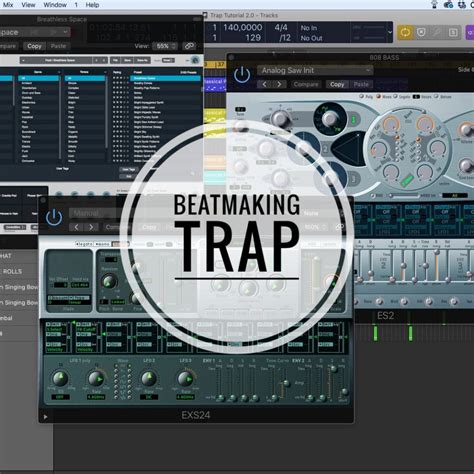
Task: Go to previous preset in ES2 window
Action: pos(265,84)
